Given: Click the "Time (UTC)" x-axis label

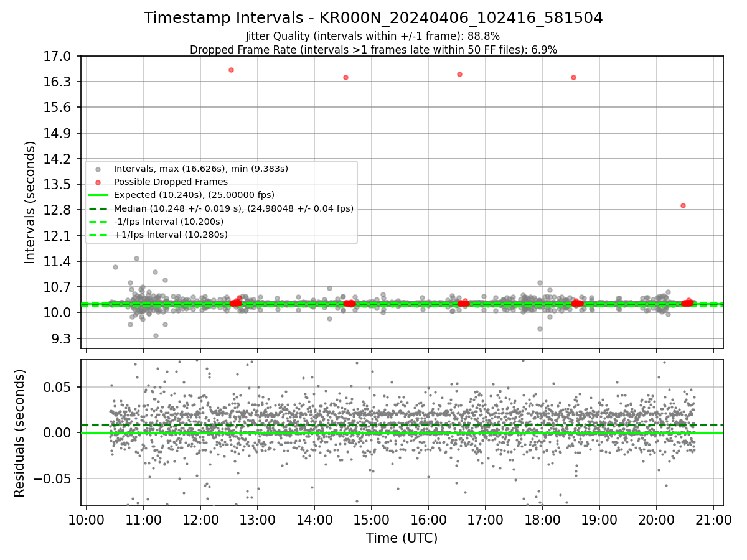Looking at the screenshot, I should 402,538.
